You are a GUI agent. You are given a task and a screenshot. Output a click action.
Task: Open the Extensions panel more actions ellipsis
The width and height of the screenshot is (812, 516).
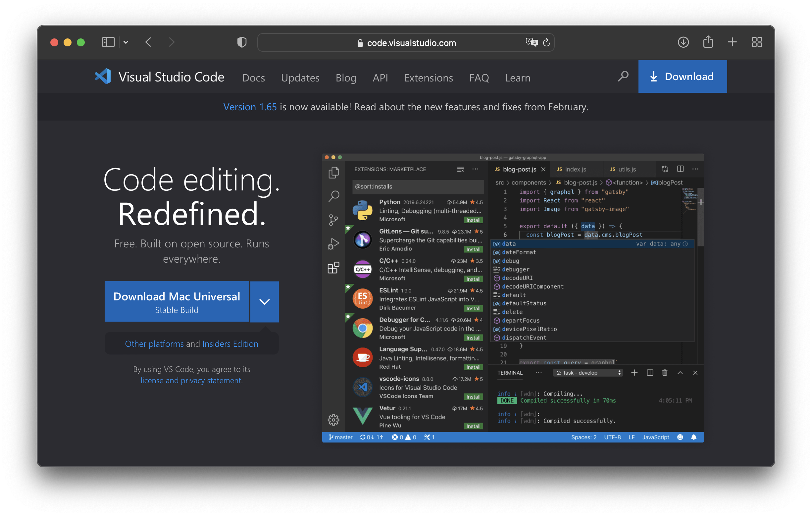tap(475, 169)
